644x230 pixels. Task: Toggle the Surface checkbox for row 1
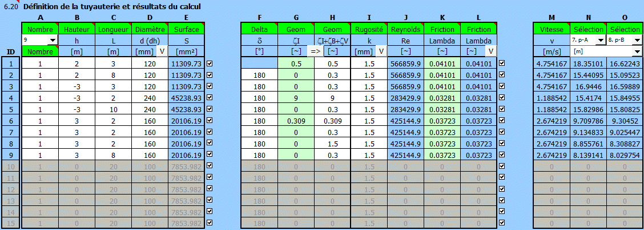tap(210, 64)
